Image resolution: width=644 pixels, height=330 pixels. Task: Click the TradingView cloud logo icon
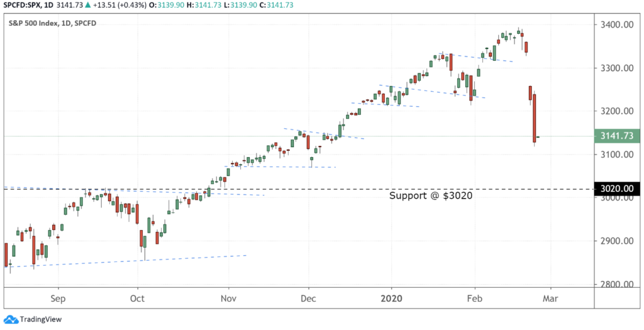(x=10, y=319)
